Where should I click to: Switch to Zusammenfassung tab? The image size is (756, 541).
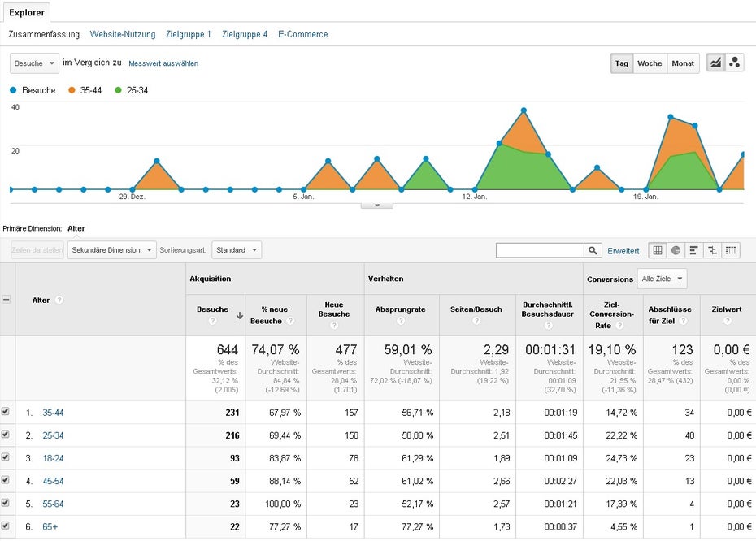44,34
